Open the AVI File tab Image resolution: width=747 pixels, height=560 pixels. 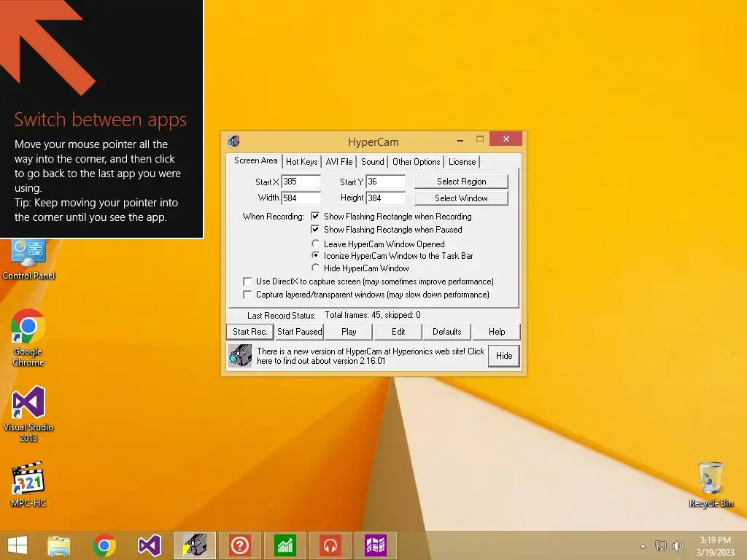pos(339,161)
